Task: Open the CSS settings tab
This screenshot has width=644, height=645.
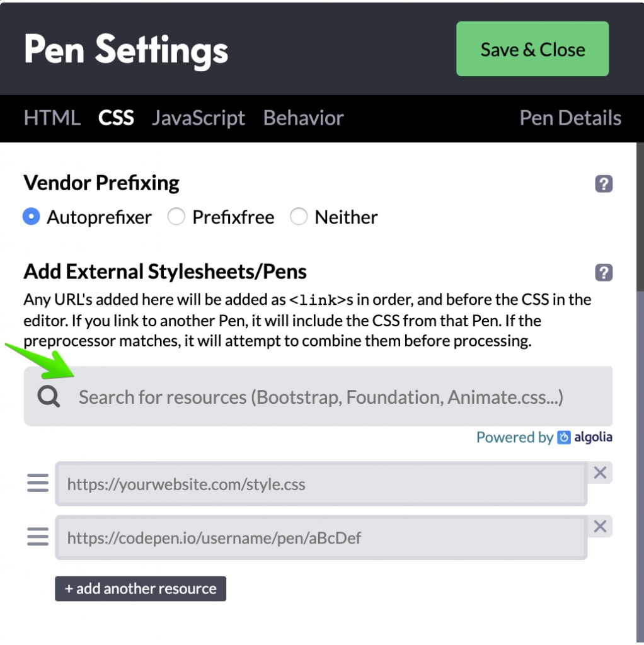Action: tap(116, 118)
